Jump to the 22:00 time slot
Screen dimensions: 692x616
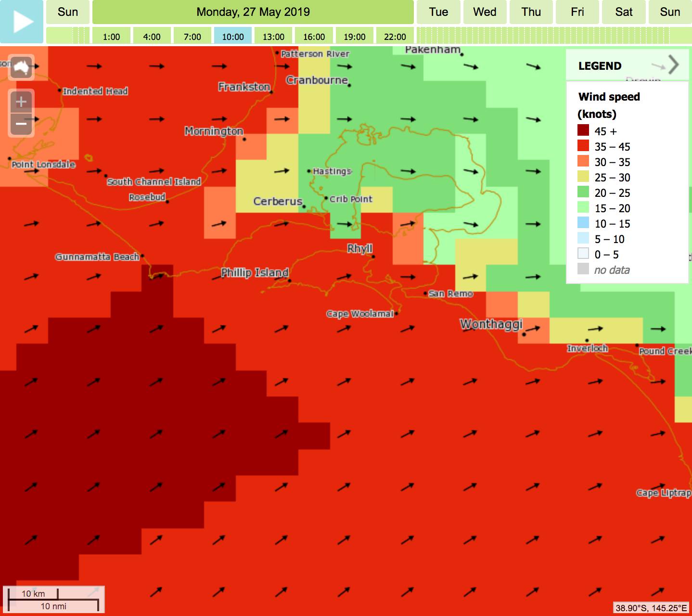click(395, 37)
